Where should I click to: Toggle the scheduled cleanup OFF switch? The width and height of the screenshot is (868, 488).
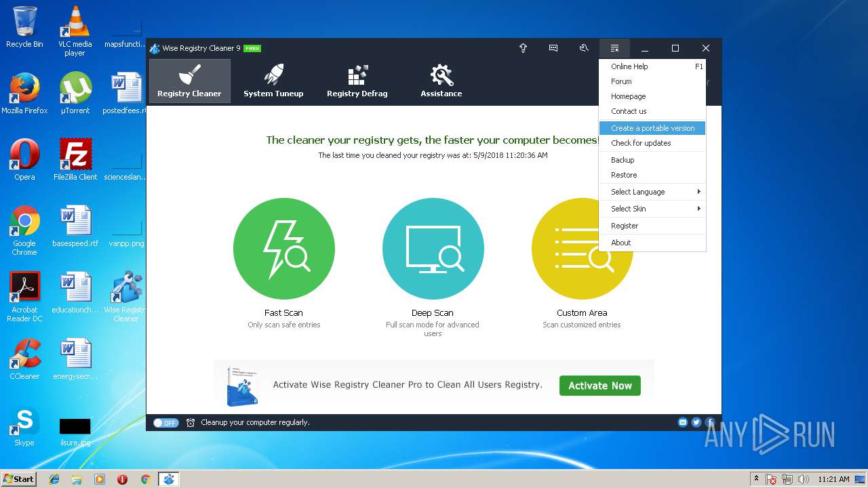pos(165,422)
